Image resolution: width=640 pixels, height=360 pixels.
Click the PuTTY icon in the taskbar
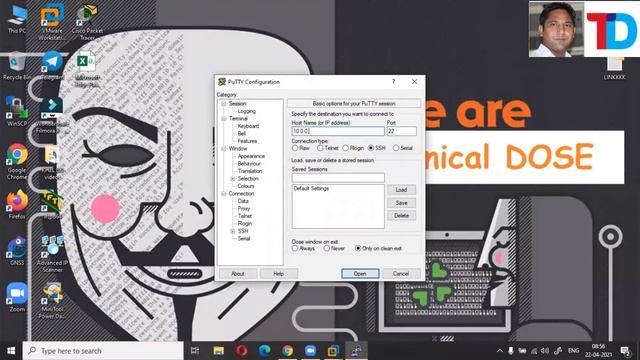356,351
